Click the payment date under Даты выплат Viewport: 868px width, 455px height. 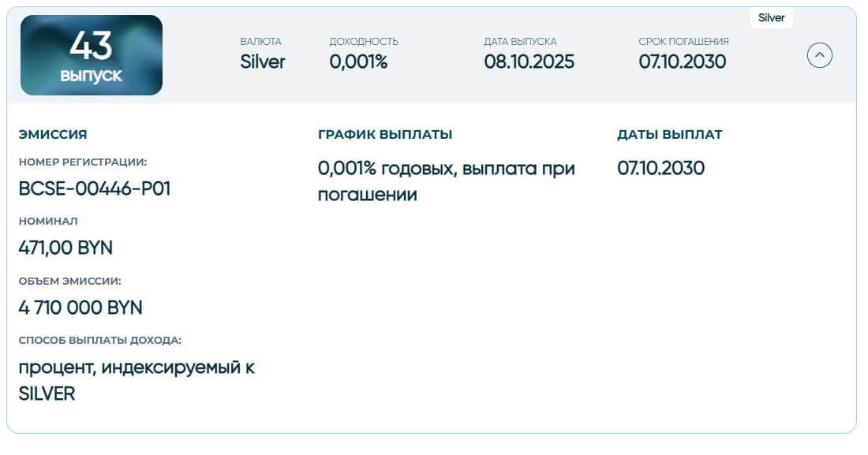(x=660, y=168)
